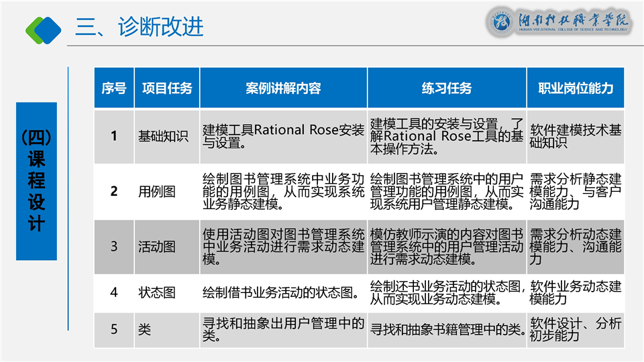Select the 用例图 project task cell

point(157,191)
